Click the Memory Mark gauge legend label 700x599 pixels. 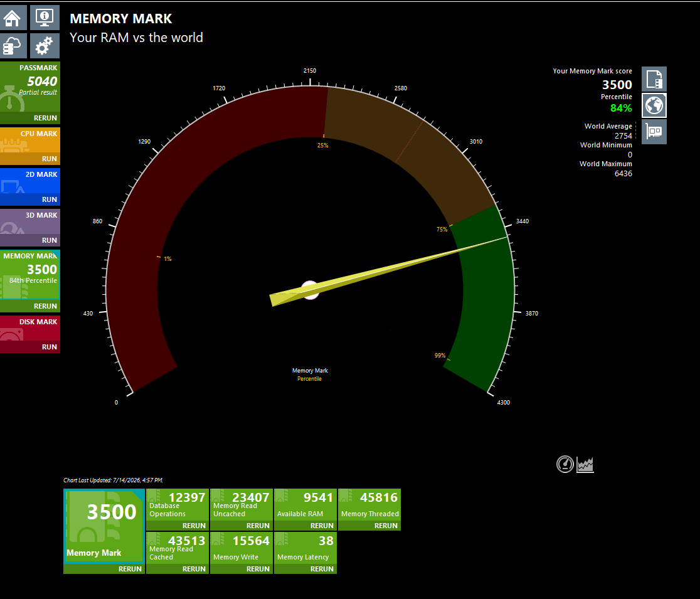[x=310, y=371]
